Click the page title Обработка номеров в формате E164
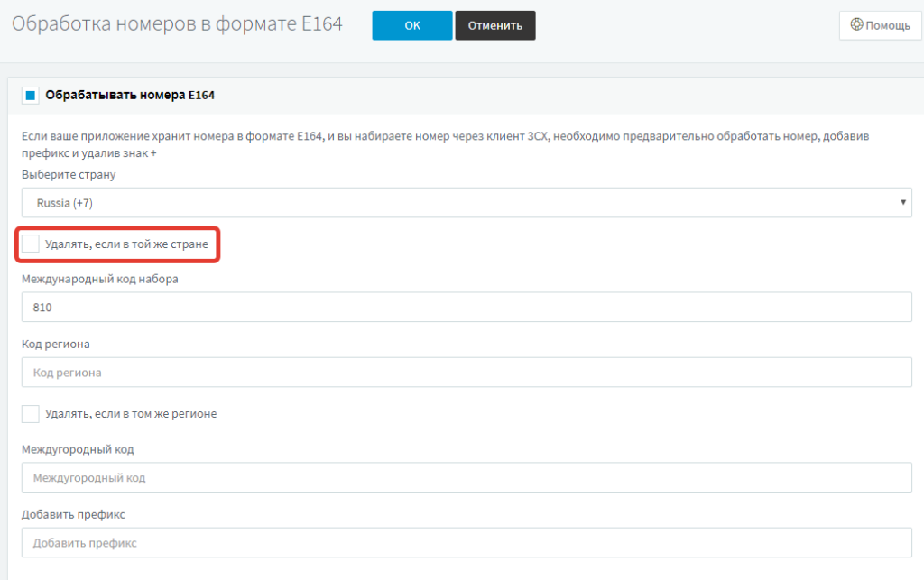The height and width of the screenshot is (580, 924). point(177,23)
